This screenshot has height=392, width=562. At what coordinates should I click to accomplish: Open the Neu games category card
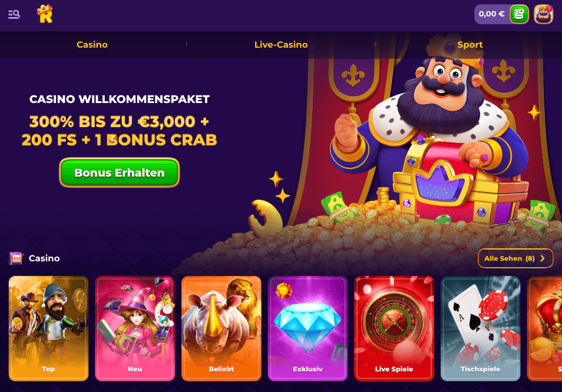[135, 328]
